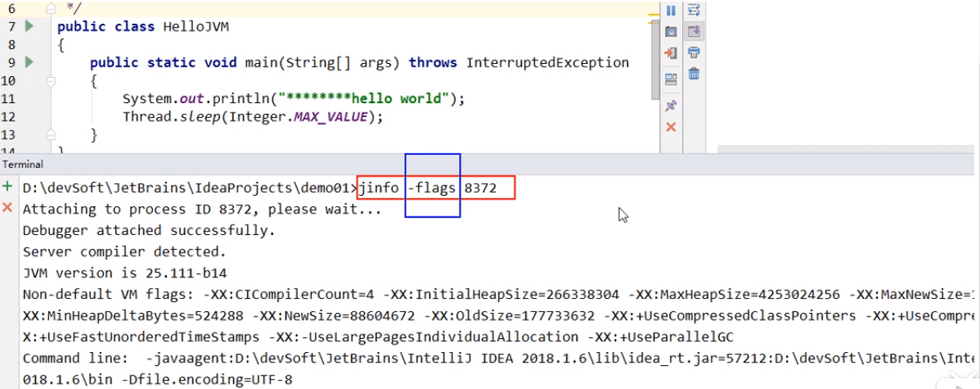Dump threads with the camera icon

click(x=671, y=31)
